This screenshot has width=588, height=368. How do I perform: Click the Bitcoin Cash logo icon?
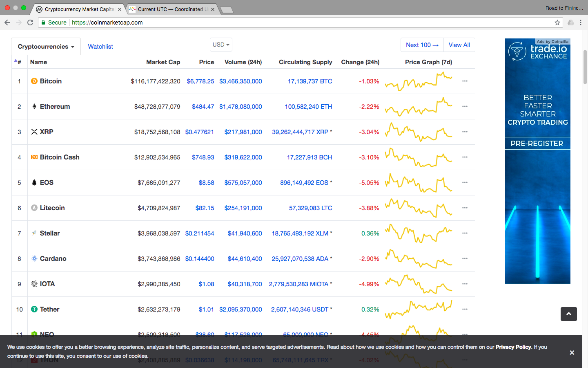(34, 157)
